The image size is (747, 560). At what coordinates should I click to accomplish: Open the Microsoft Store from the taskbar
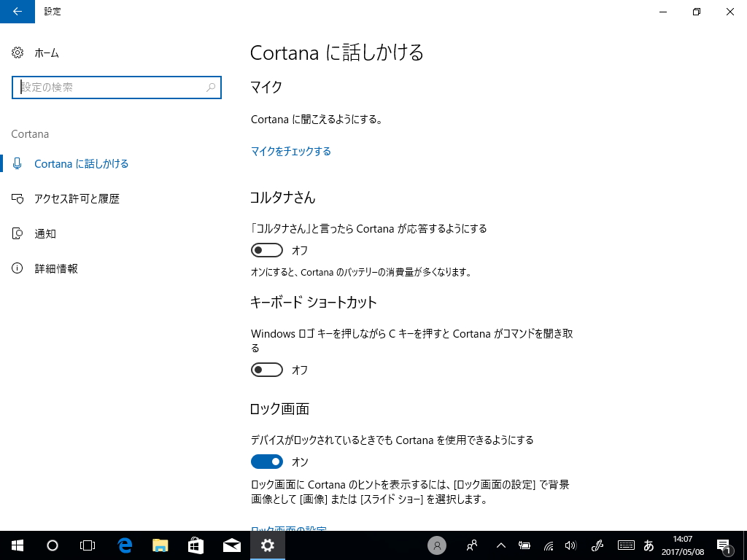point(196,545)
